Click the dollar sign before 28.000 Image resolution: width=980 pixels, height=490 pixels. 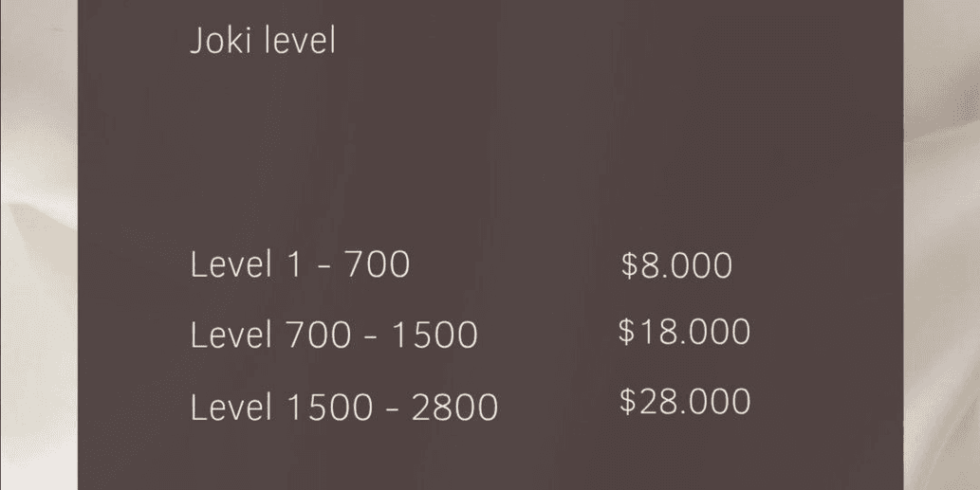[x=629, y=402]
